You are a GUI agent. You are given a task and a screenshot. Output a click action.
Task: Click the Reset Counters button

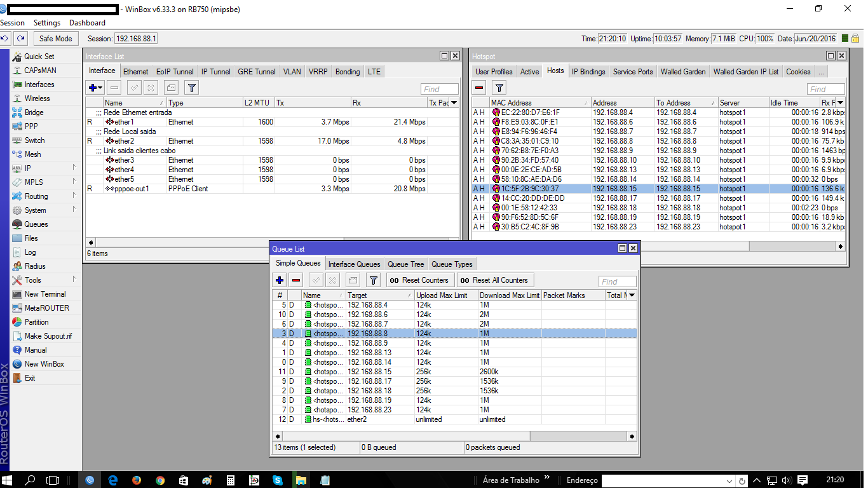click(419, 280)
